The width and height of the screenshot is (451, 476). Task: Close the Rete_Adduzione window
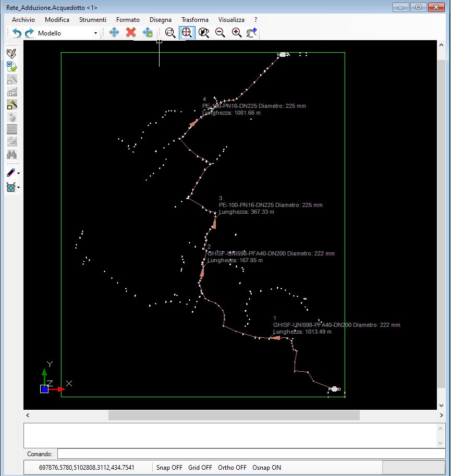tap(436, 7)
